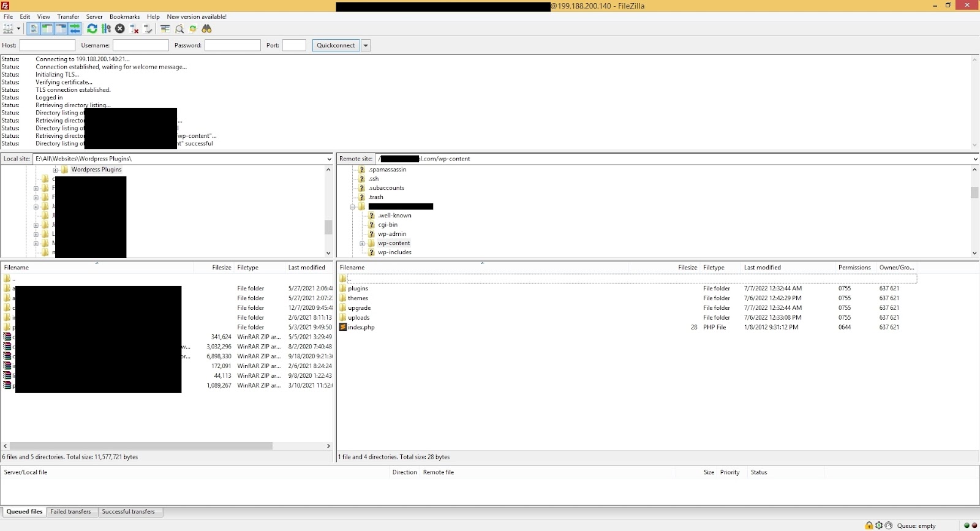
Task: Select the plugins folder in remote list
Action: tap(358, 288)
